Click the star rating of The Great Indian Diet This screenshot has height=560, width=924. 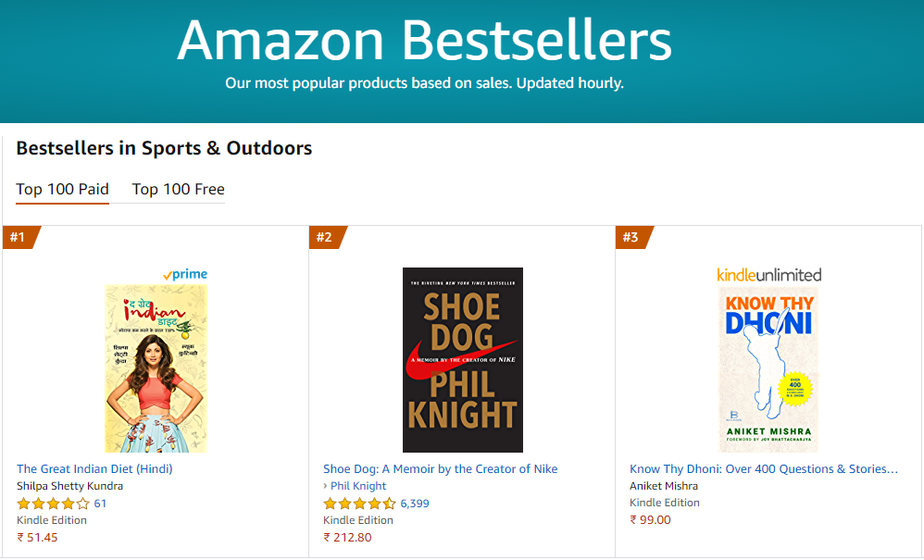pyautogui.click(x=49, y=503)
